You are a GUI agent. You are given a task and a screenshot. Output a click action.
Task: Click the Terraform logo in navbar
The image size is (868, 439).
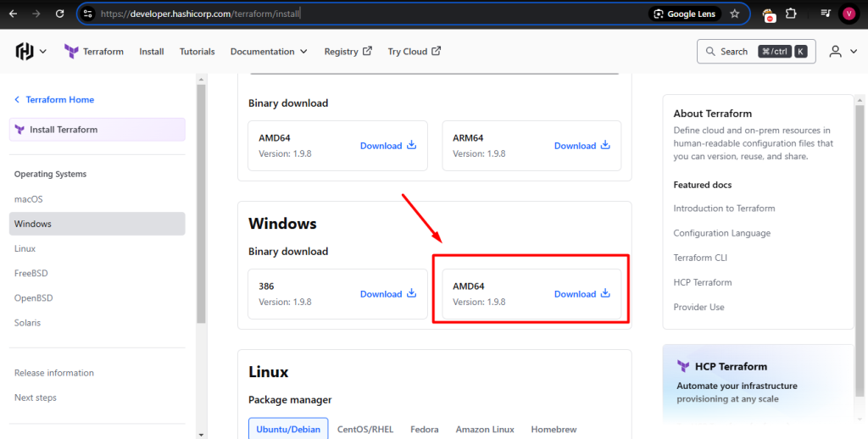[x=94, y=52]
